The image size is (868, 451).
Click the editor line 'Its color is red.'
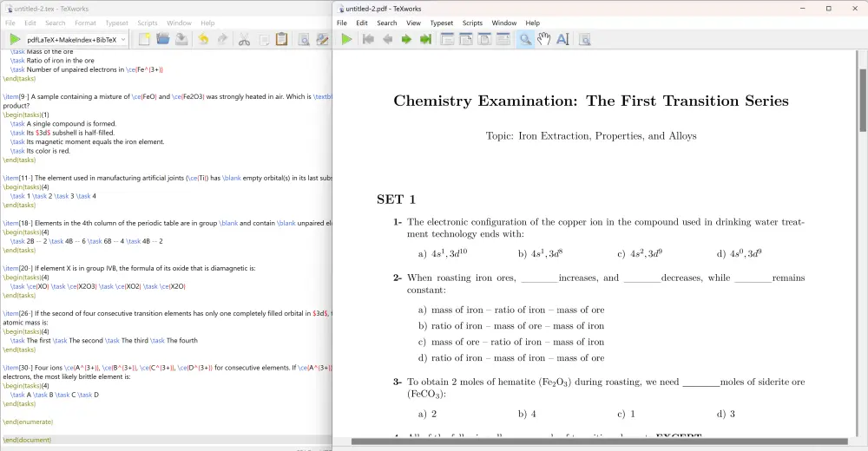40,151
